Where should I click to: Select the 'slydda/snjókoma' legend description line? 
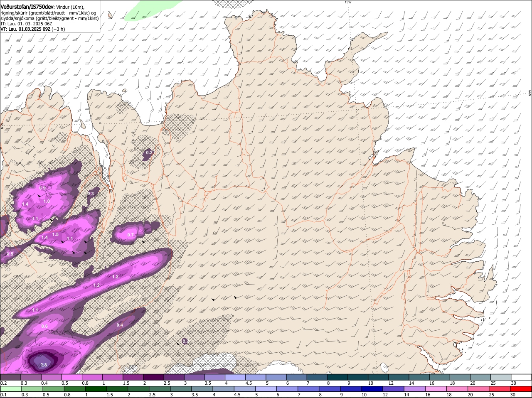pos(49,18)
